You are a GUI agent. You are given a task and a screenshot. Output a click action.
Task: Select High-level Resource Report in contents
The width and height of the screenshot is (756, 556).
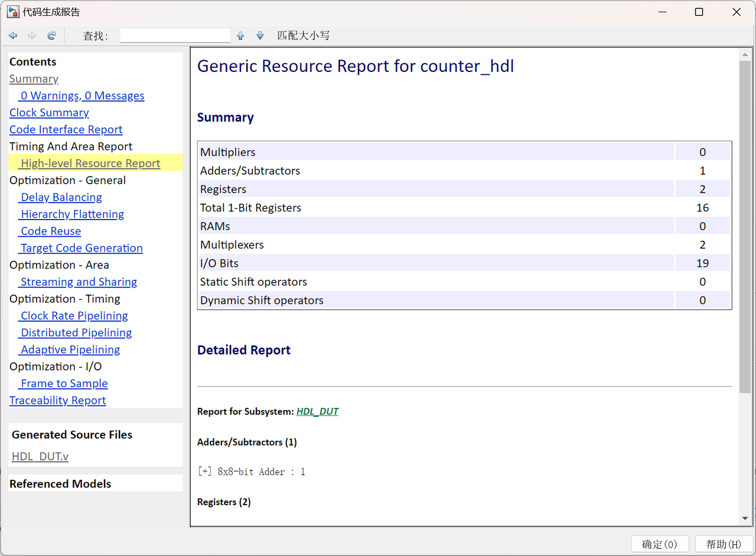(90, 163)
